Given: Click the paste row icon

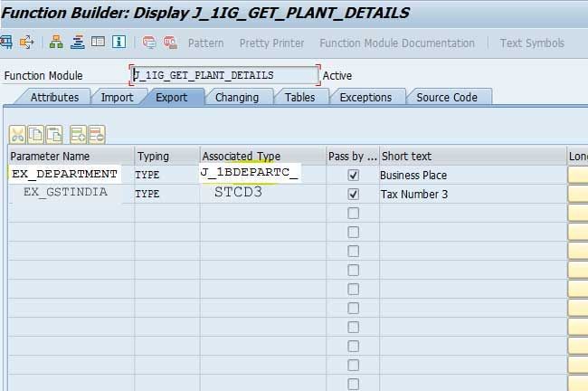Looking at the screenshot, I should [53, 134].
